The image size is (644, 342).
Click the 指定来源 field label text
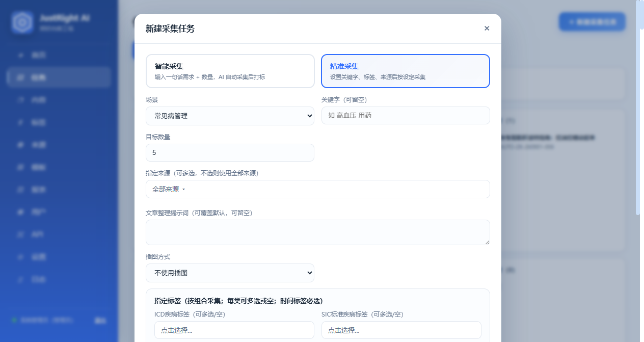(x=202, y=173)
